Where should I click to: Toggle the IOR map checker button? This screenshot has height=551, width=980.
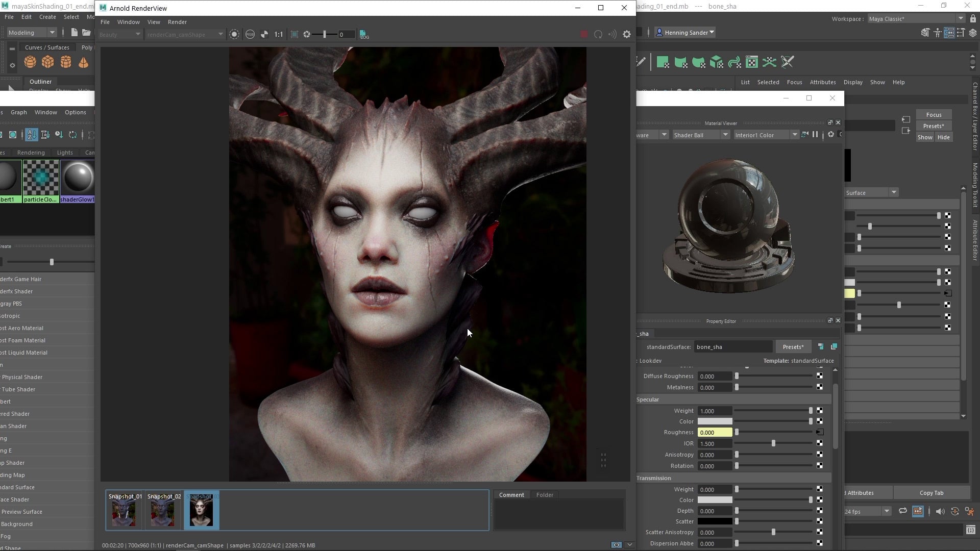820,443
